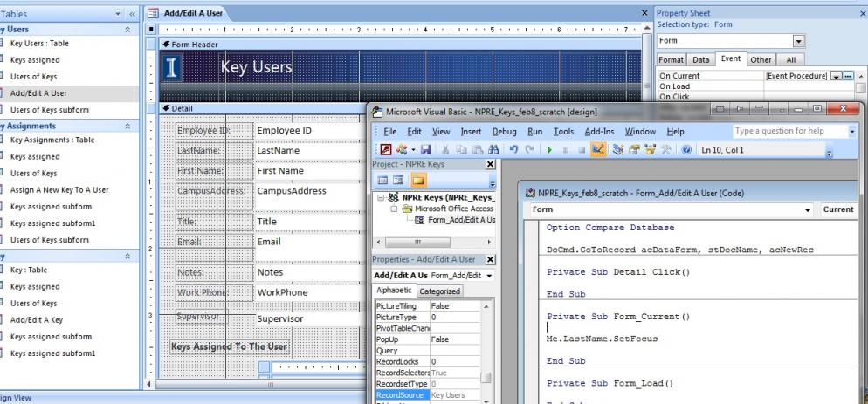Select Keys Assigned To The User label
The width and height of the screenshot is (868, 404).
coord(229,347)
